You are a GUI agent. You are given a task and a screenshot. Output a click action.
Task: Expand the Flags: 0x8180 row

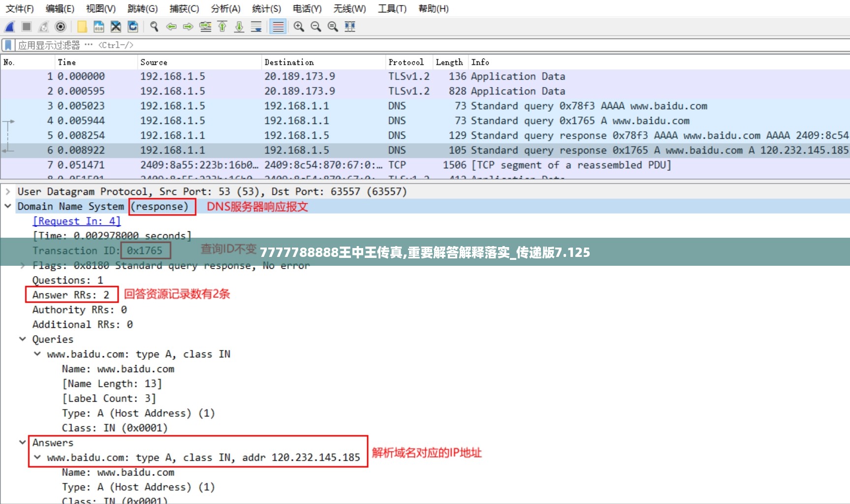[23, 265]
